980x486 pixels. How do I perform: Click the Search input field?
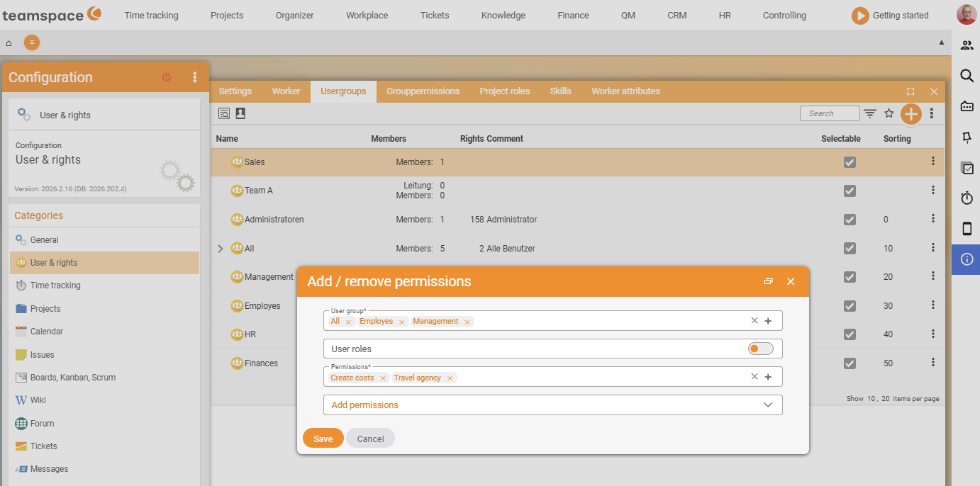(x=830, y=113)
